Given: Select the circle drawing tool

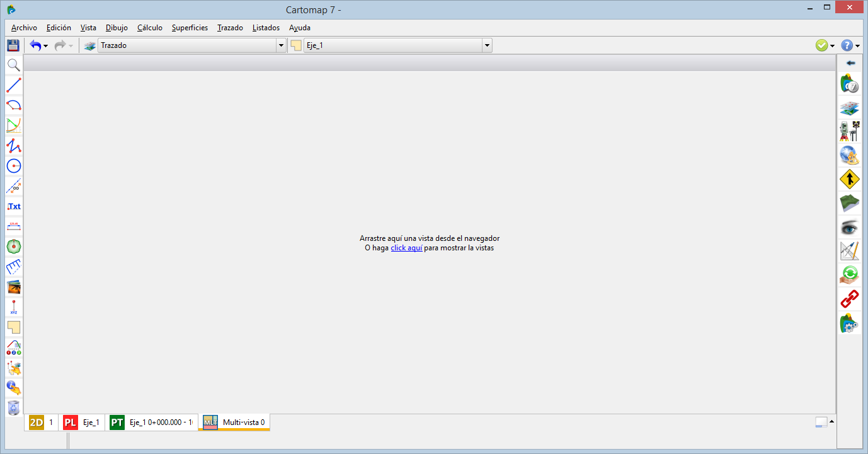Looking at the screenshot, I should coord(13,166).
